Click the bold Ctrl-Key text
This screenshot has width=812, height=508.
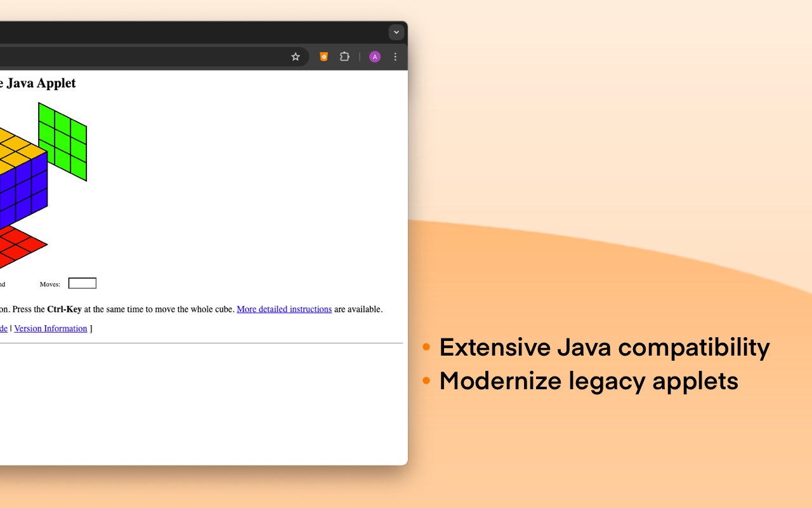64,309
